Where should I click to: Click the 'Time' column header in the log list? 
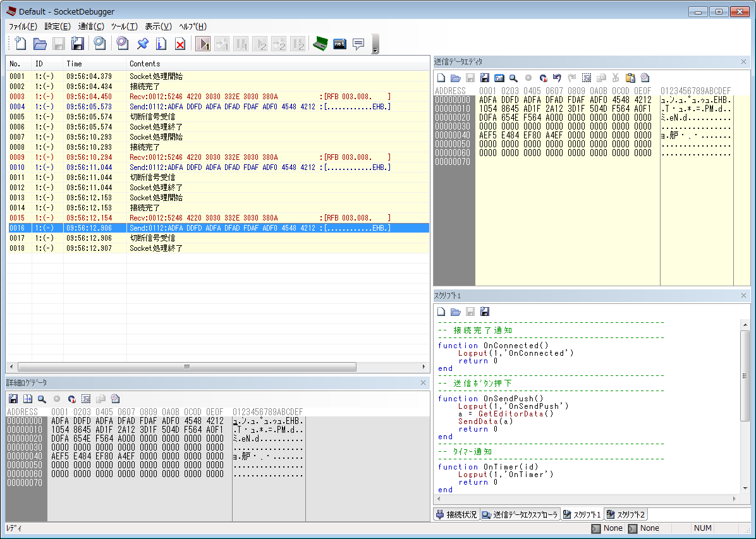(x=95, y=64)
